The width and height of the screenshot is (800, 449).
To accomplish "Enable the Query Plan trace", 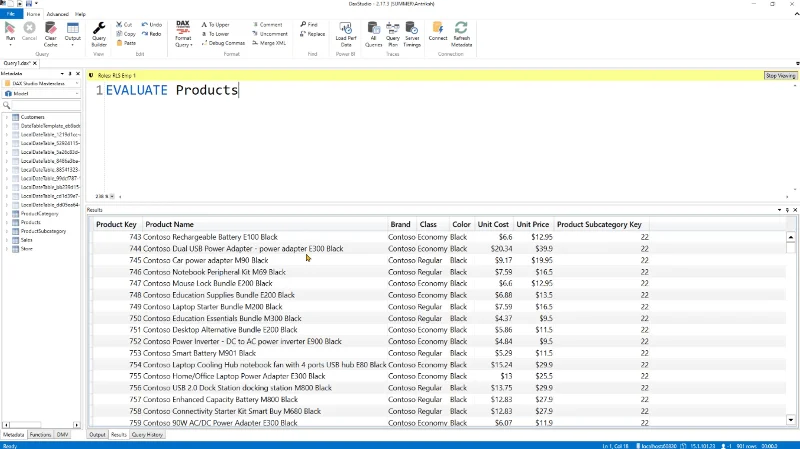I will click(x=392, y=34).
